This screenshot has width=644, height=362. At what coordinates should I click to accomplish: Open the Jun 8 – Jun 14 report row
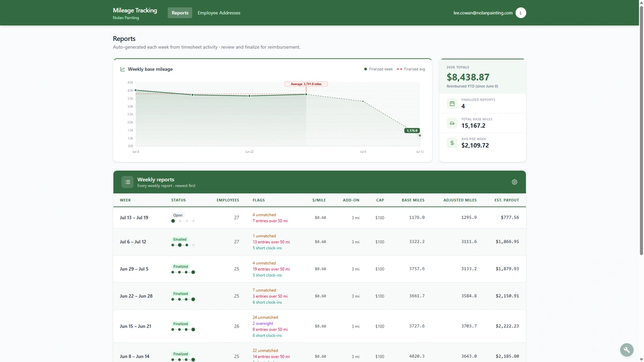point(319,353)
